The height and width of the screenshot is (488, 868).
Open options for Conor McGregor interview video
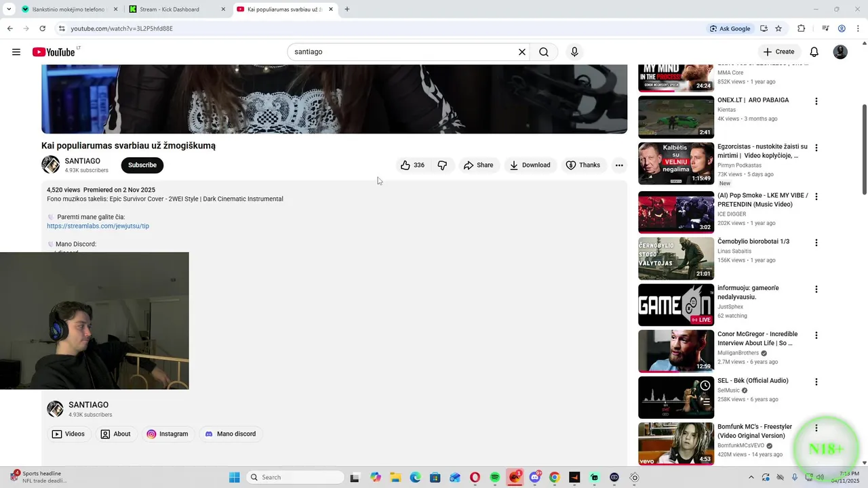click(x=816, y=335)
